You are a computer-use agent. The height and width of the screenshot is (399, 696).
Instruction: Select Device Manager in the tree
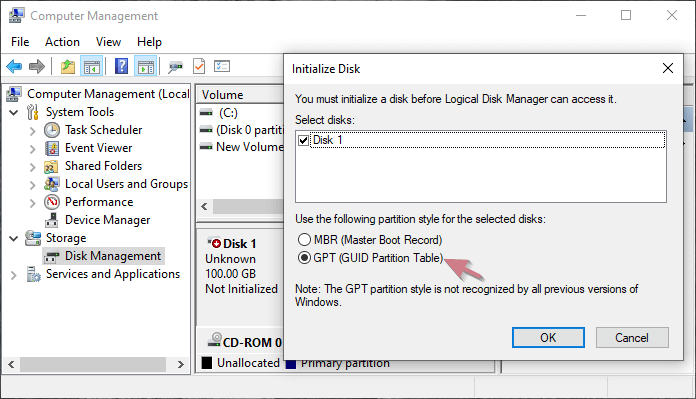107,220
